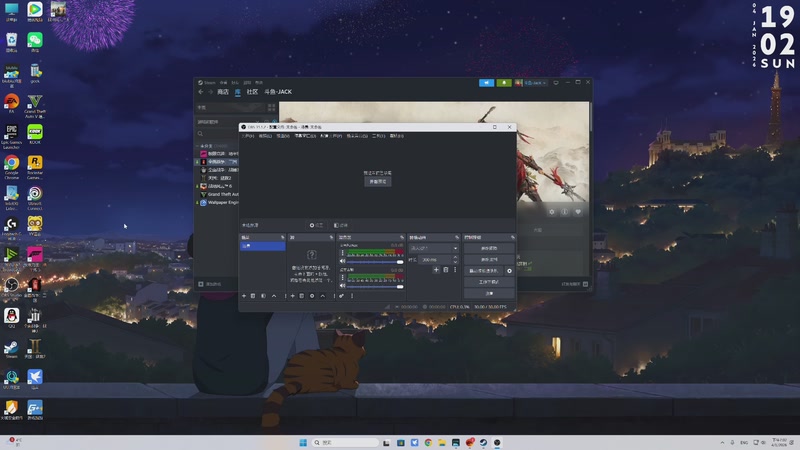The height and width of the screenshot is (450, 800).
Task: Add a scene transition with plus icon
Action: pos(436,270)
